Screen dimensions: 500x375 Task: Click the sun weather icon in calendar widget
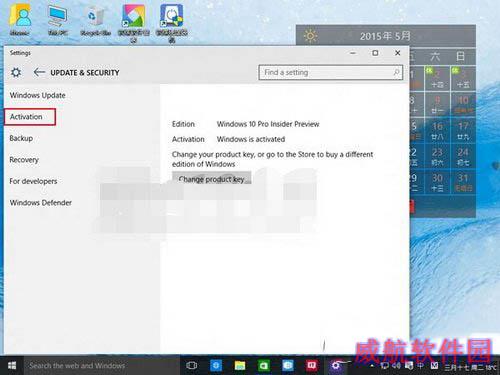(310, 36)
